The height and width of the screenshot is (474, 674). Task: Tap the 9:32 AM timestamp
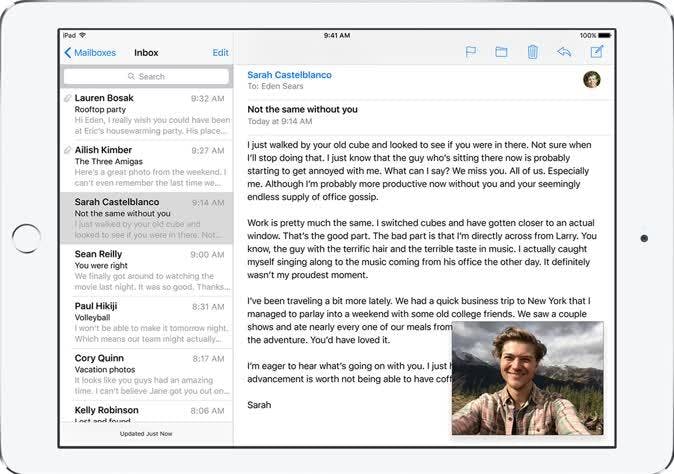[208, 99]
